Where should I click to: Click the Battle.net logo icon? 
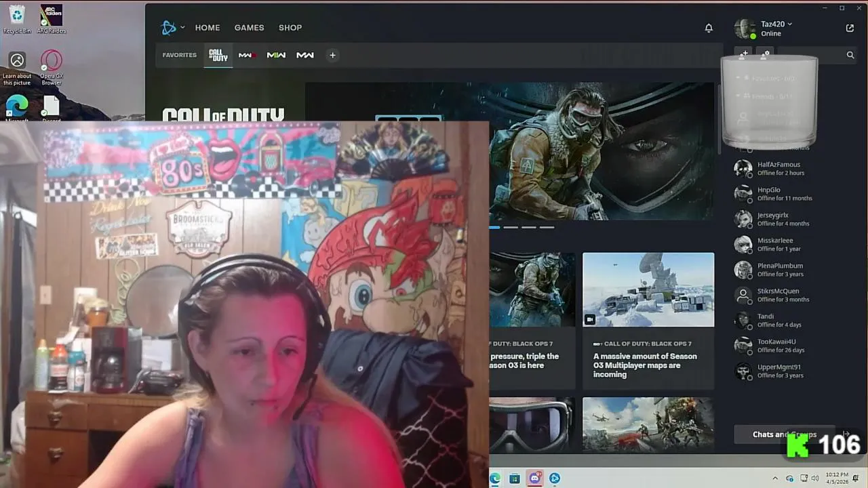(x=168, y=28)
